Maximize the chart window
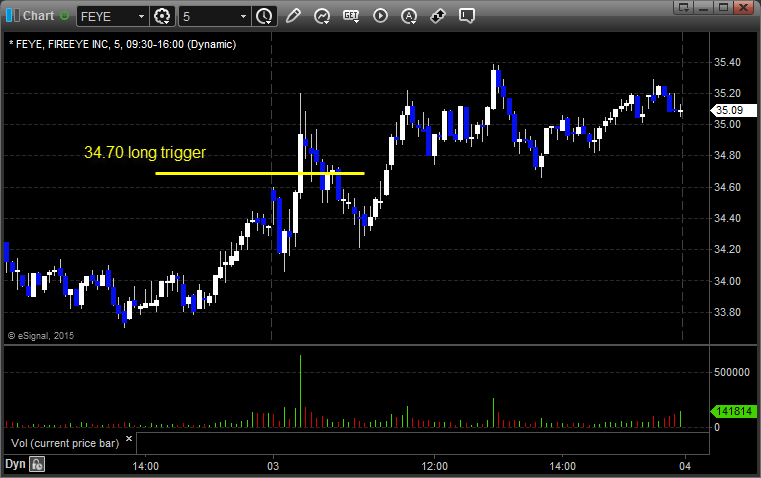The image size is (761, 478). (724, 7)
